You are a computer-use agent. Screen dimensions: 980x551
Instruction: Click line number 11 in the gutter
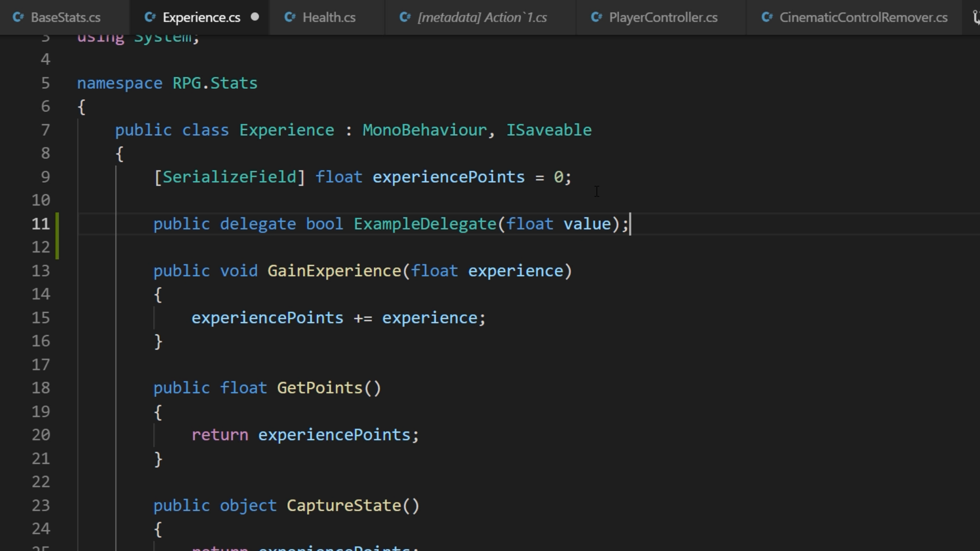point(41,224)
